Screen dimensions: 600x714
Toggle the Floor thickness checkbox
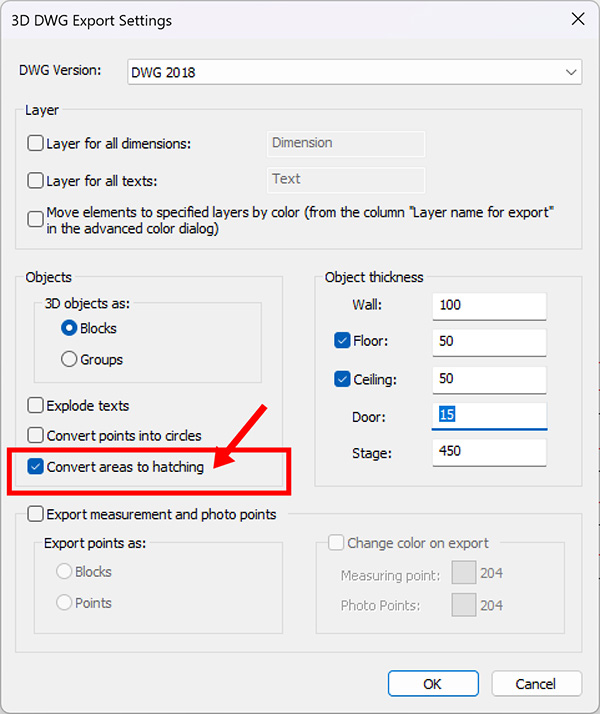click(x=342, y=341)
